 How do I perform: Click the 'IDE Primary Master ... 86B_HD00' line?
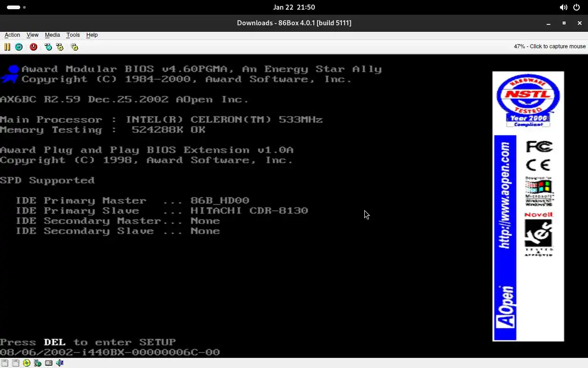click(132, 201)
